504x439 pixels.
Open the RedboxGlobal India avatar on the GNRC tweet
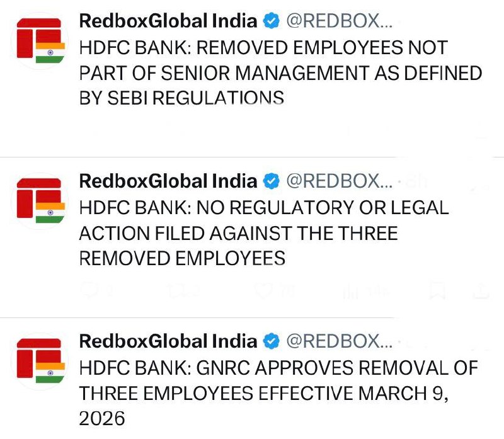click(x=40, y=361)
